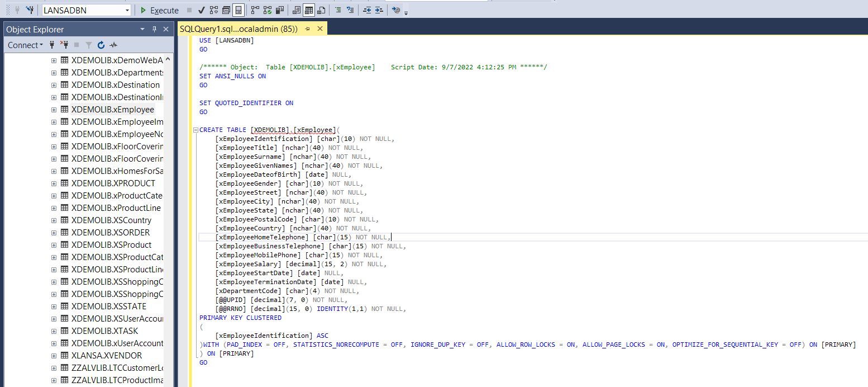The image size is (868, 387).
Task: Expand the XDEMOLIB.xEmployee table node
Action: click(53, 109)
